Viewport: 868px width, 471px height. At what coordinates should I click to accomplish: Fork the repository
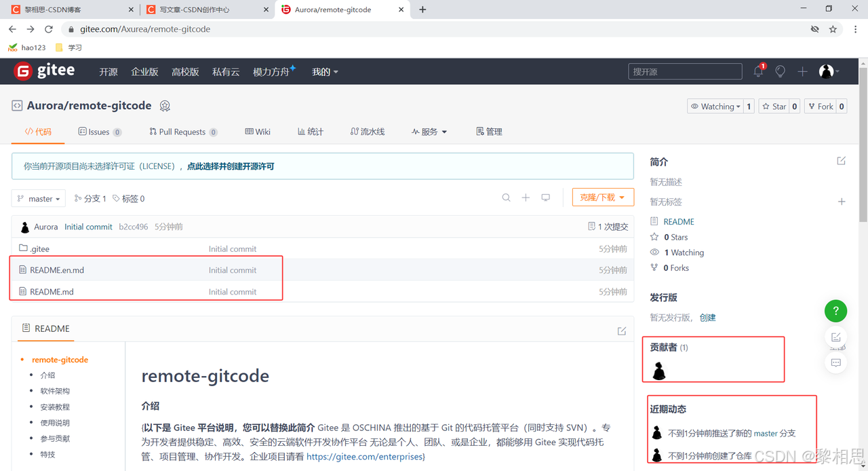coord(820,107)
